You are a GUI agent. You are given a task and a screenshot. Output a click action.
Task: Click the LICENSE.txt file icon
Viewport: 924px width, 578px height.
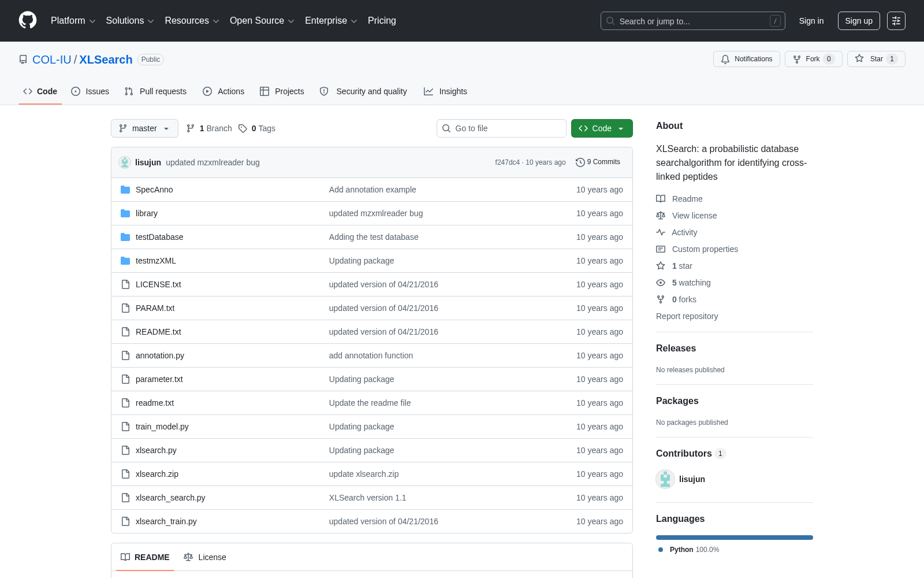tap(125, 284)
